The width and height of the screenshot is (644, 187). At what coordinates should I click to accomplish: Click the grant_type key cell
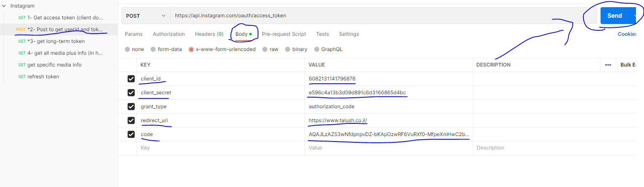point(221,107)
